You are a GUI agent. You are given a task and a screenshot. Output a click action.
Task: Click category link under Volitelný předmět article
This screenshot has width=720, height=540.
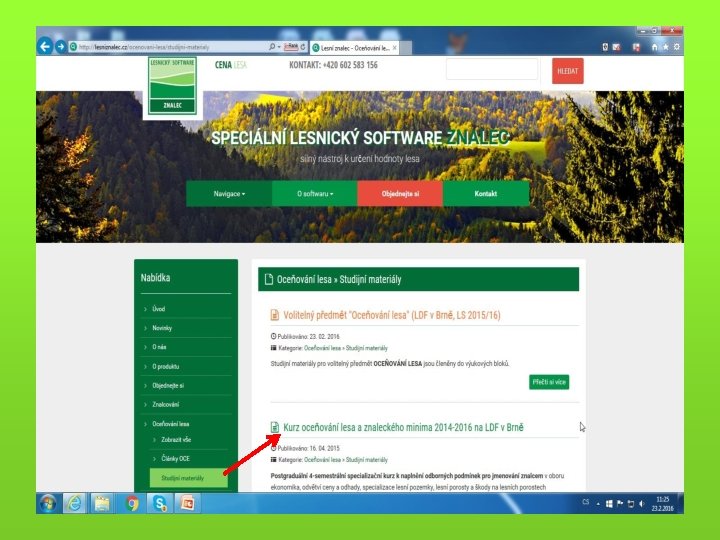coord(346,348)
